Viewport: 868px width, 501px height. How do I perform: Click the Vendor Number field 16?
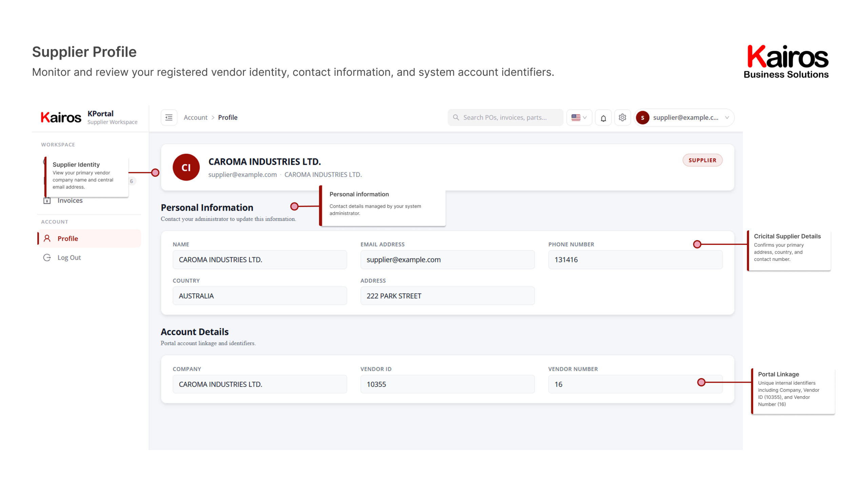(x=635, y=384)
